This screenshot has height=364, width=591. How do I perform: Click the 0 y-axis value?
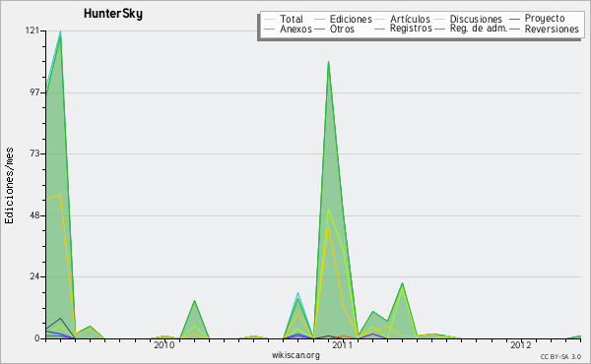[x=37, y=338]
